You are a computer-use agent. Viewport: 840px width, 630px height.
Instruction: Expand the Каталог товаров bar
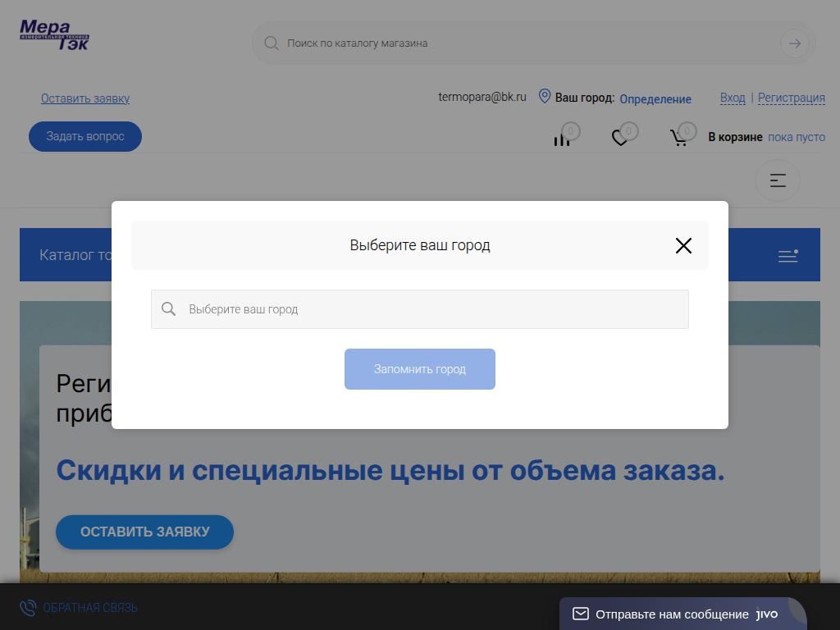[74, 255]
